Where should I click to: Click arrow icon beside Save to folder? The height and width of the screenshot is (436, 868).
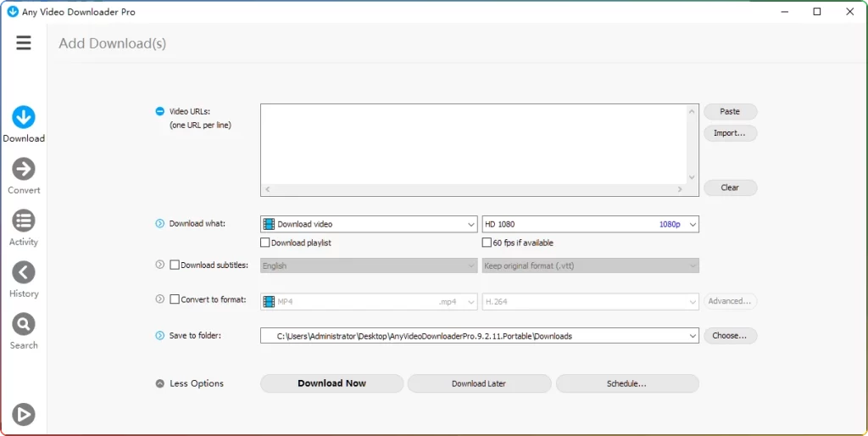160,335
